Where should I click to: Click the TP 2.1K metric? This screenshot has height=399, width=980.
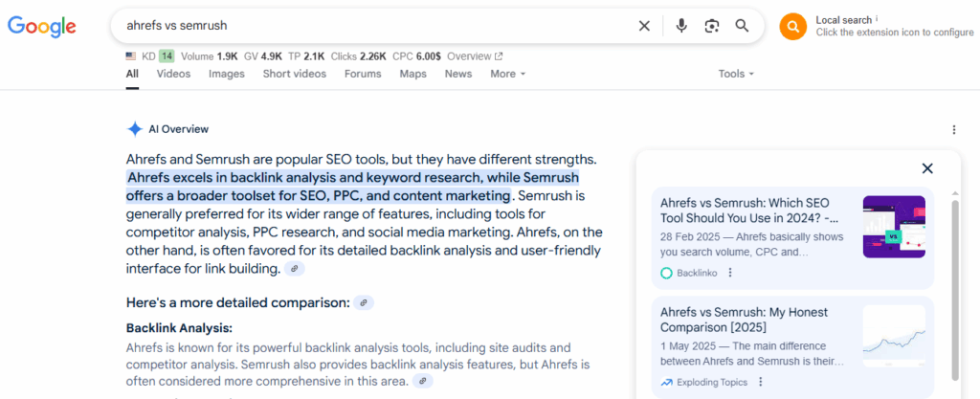306,56
